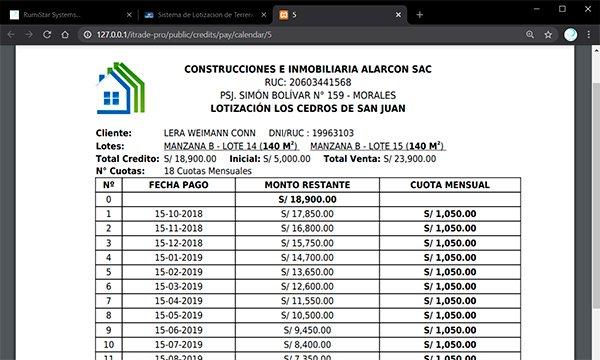The width and height of the screenshot is (600, 360).
Task: Open the MANZANA B - LOTE 14 link
Action: (232, 146)
